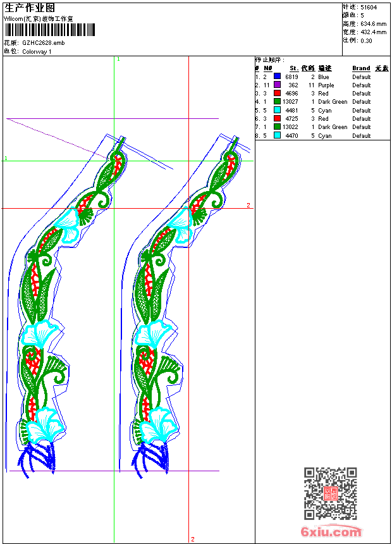
Task: Click the barcode under the Wilcom studio name
Action: (x=49, y=30)
